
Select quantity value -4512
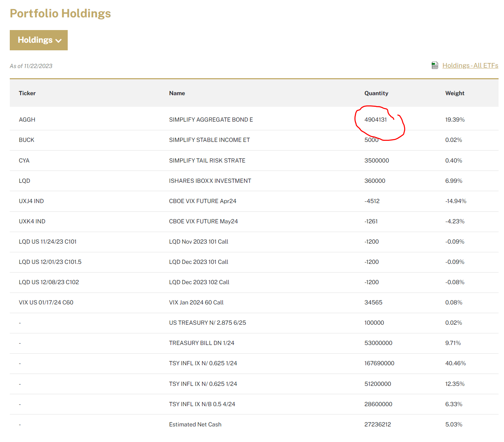372,201
